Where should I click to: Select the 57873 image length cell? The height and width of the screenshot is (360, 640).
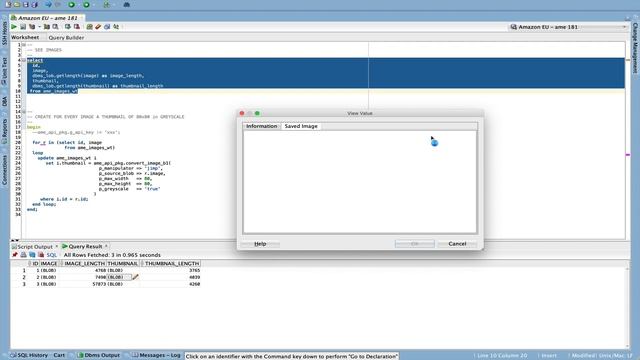(84, 284)
